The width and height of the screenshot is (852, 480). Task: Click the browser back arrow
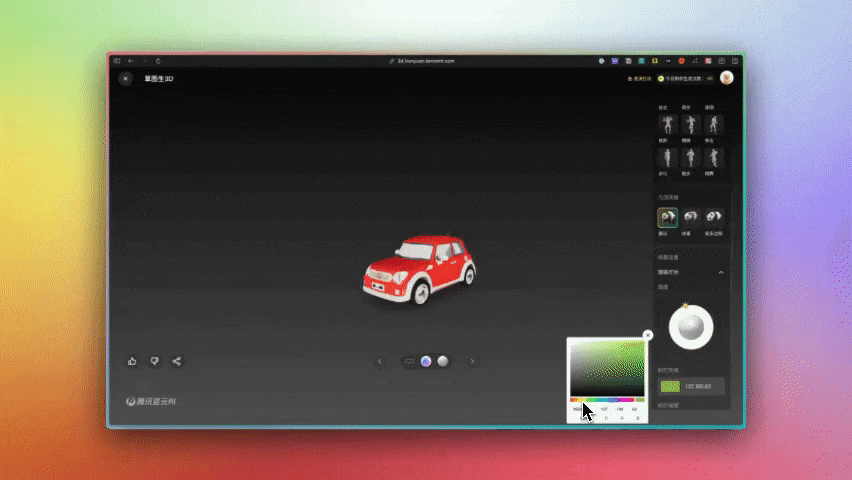130,61
